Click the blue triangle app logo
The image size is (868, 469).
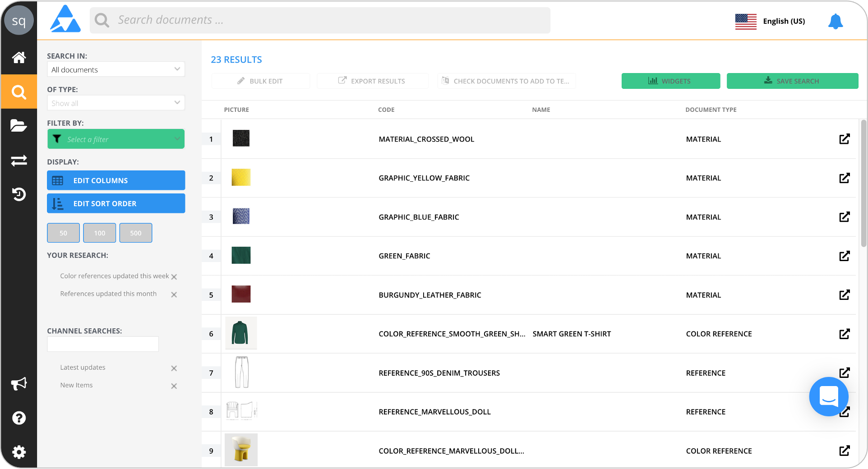pyautogui.click(x=65, y=19)
